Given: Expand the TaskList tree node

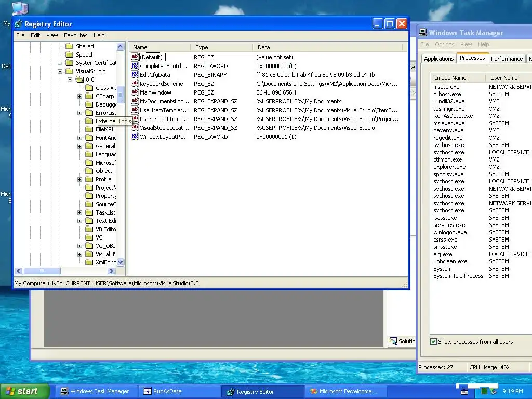Looking at the screenshot, I should pos(79,212).
